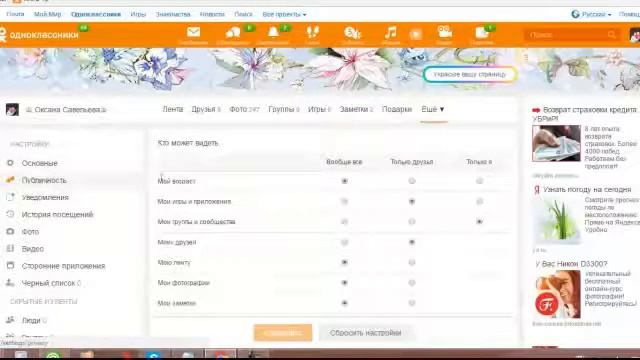Set Мои игры и приложения to Вообще все
The image size is (640, 360).
pyautogui.click(x=344, y=201)
